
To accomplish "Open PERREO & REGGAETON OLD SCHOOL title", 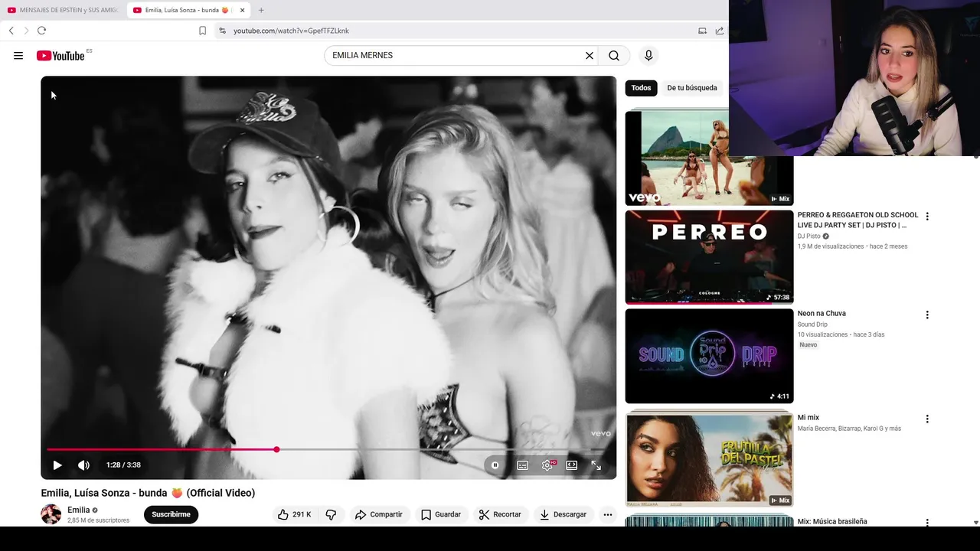I will tap(857, 220).
